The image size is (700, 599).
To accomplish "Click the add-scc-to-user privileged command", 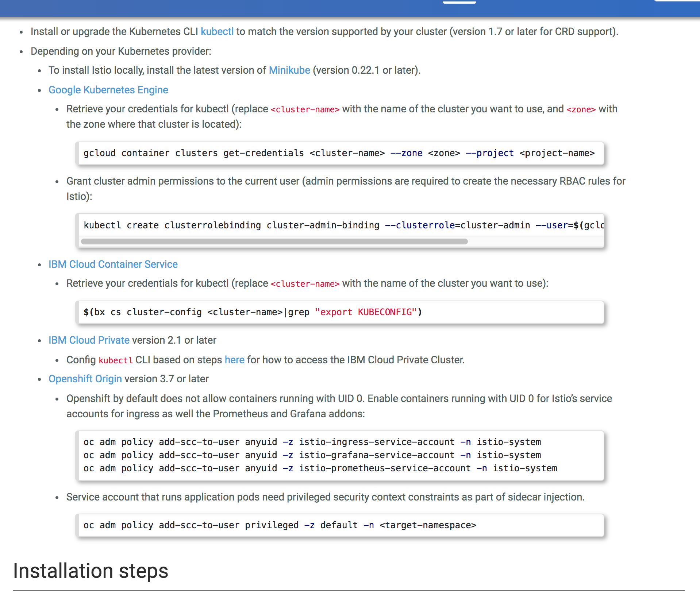I will tap(280, 525).
